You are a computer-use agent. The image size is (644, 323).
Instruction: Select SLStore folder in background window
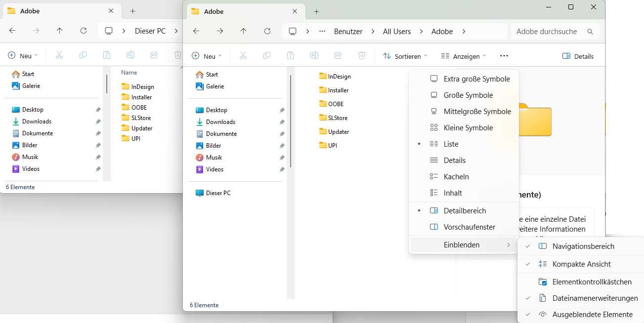click(x=136, y=118)
